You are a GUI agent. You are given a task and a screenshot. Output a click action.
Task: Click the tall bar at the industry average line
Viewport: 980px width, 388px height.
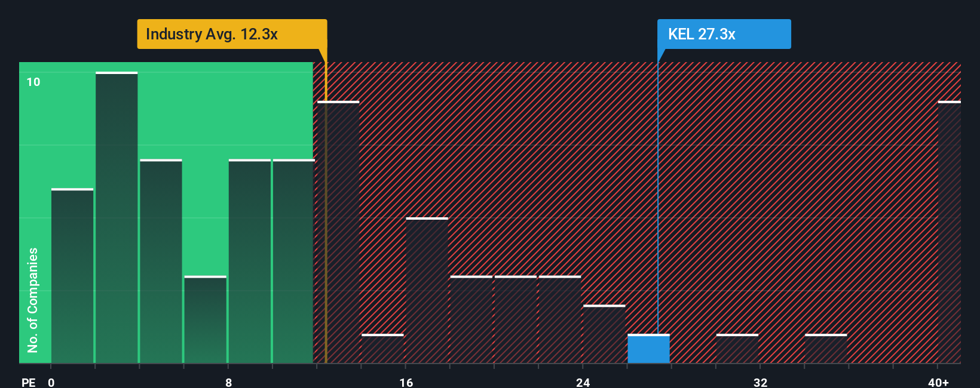338,232
